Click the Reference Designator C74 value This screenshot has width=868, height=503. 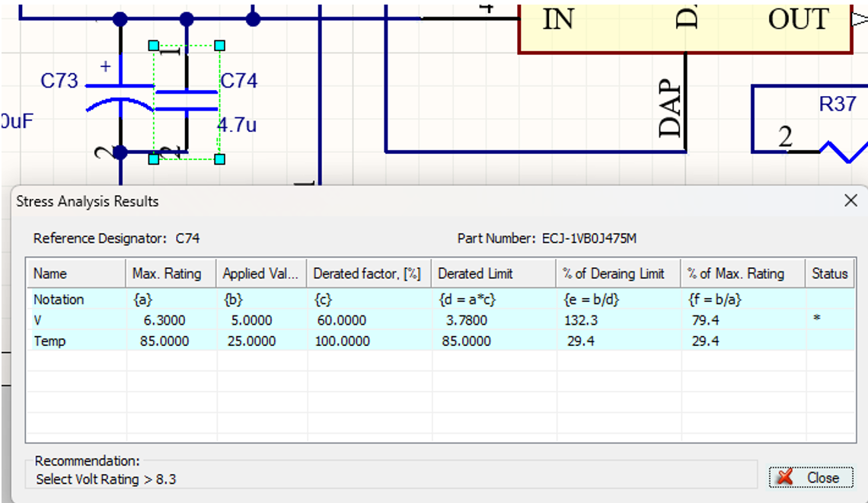(187, 239)
